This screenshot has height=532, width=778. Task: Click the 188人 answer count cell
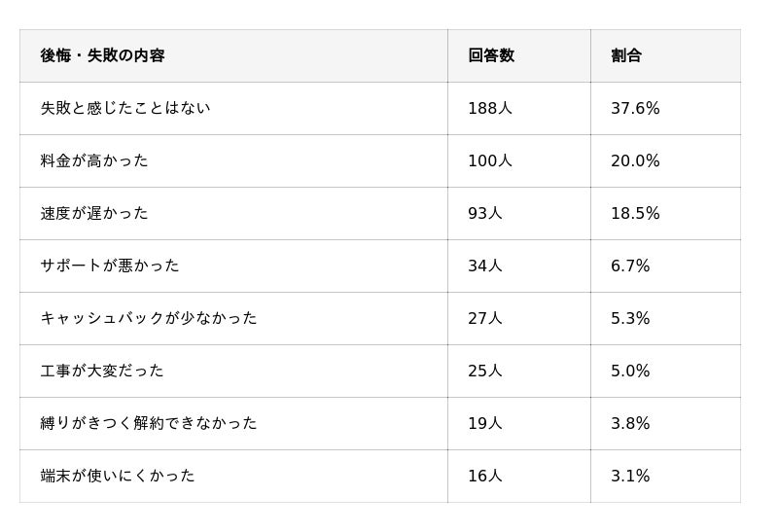click(489, 109)
